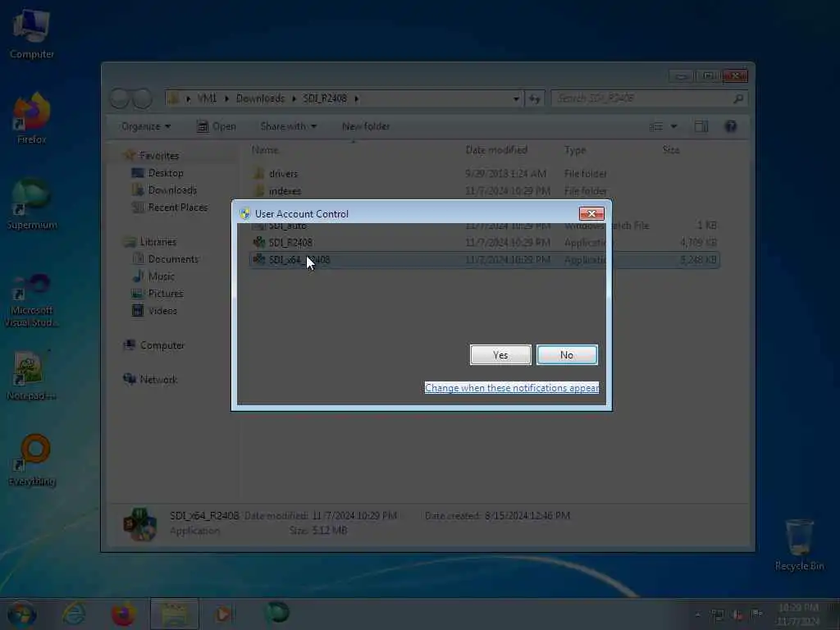The image size is (840, 630).
Task: Open the views dropdown arrow in Explorer
Action: click(674, 126)
